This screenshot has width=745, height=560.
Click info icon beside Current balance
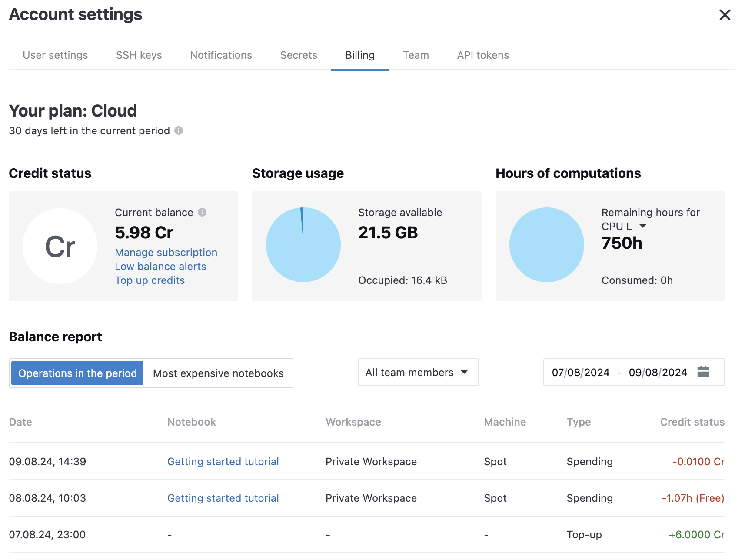[x=202, y=212]
